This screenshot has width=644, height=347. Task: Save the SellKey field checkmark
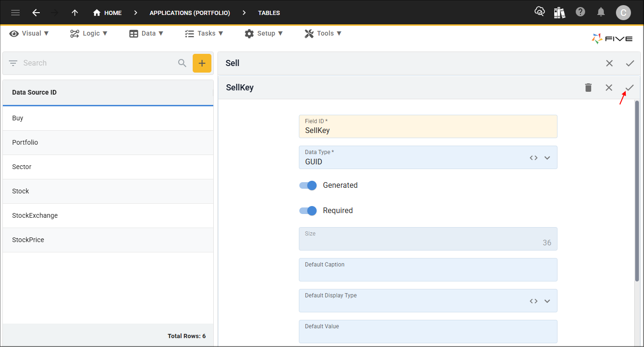(630, 88)
